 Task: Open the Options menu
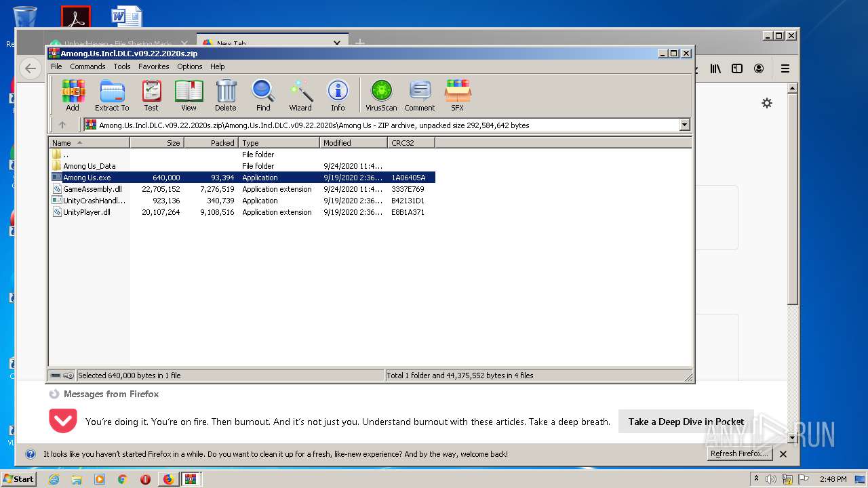(190, 66)
